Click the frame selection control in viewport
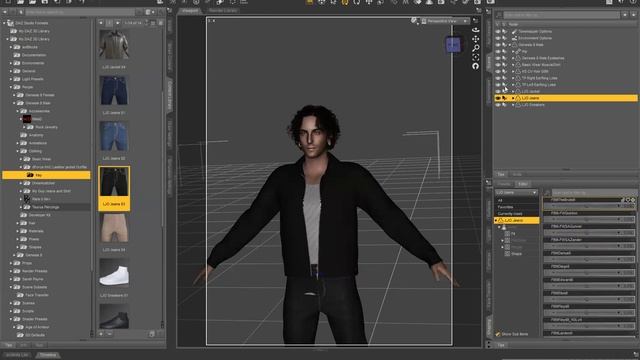Image resolution: width=640 pixels, height=360 pixels. [476, 57]
